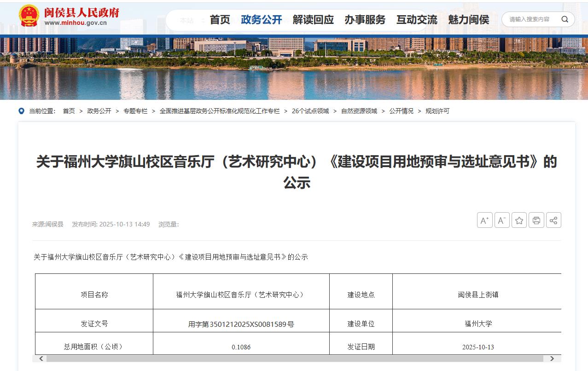This screenshot has height=371, width=588.
Task: Increase font size with A+ button
Action: (x=484, y=220)
